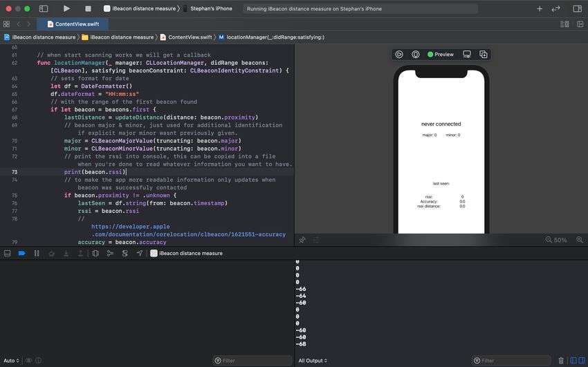Click the activity status bar
588x367 pixels.
point(360,8)
